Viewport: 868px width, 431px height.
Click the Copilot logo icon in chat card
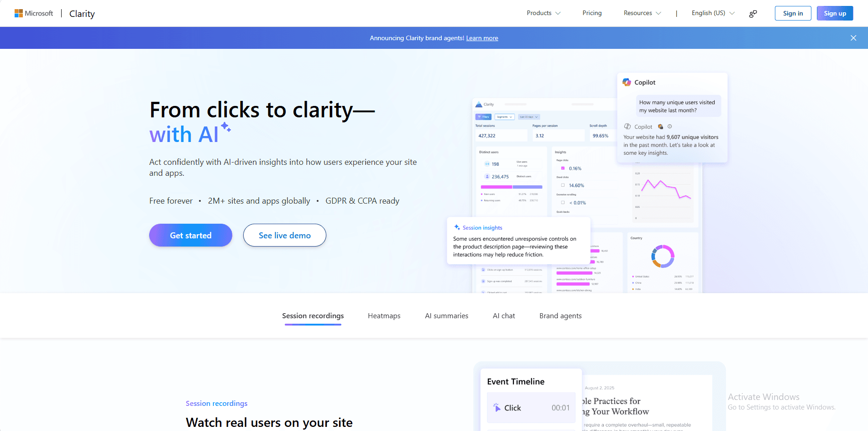point(627,82)
